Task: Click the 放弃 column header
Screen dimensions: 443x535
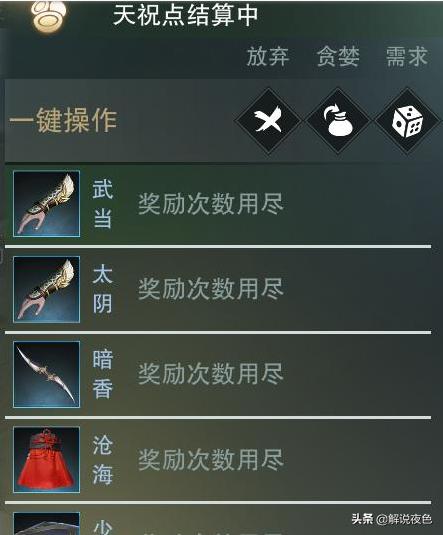Action: click(x=268, y=56)
